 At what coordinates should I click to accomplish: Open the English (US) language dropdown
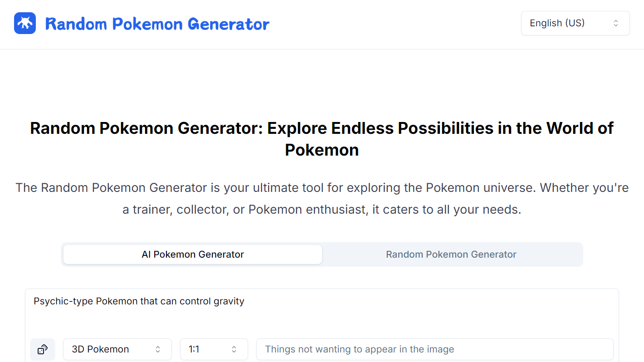575,23
